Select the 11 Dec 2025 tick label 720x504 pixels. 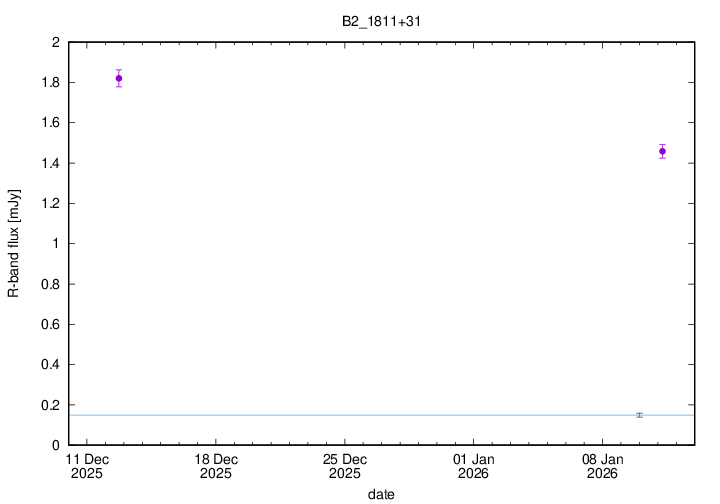pyautogui.click(x=87, y=466)
